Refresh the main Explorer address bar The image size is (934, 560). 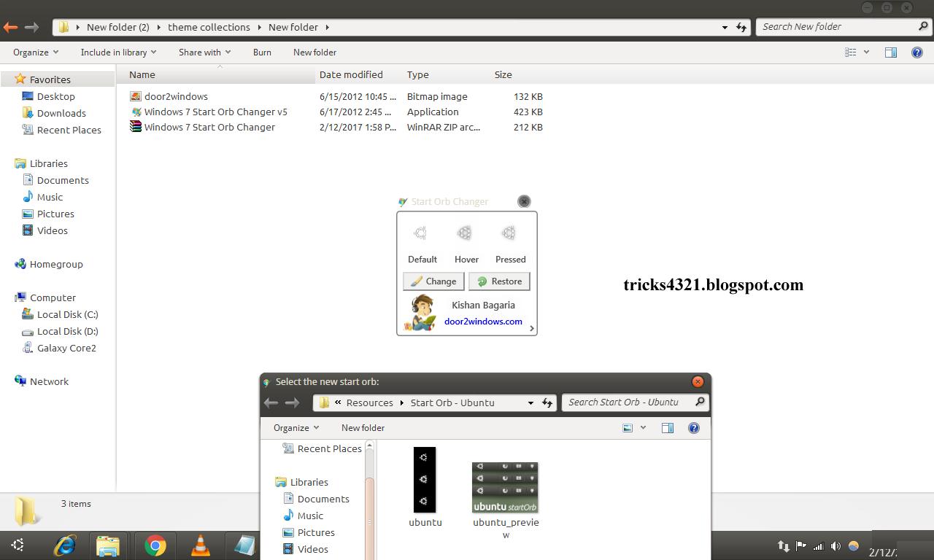click(x=741, y=27)
